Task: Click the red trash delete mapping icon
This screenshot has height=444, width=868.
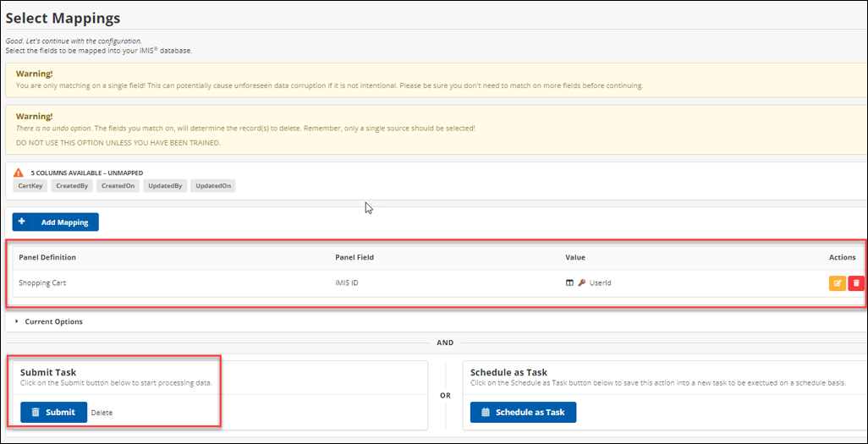Action: 855,282
